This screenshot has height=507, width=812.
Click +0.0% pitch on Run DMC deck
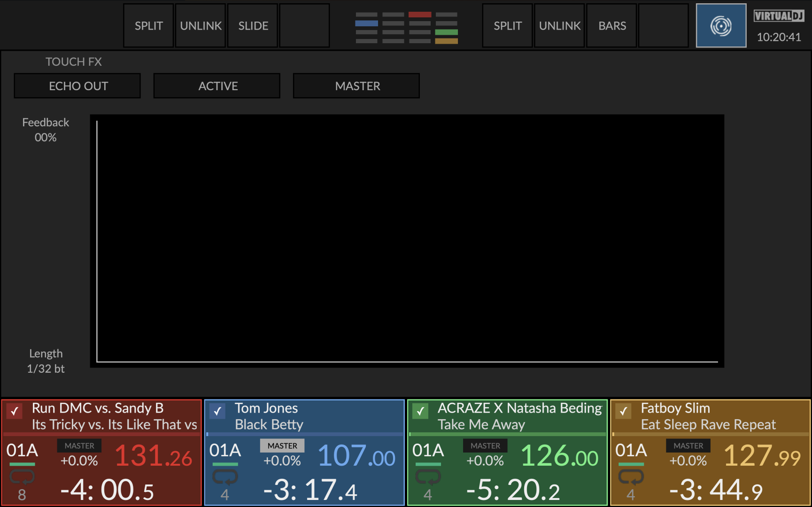coord(79,461)
